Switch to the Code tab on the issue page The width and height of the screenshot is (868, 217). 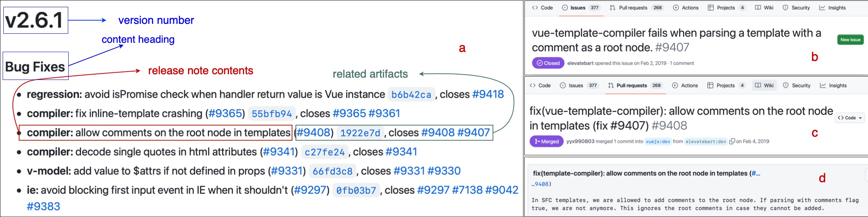(x=542, y=8)
